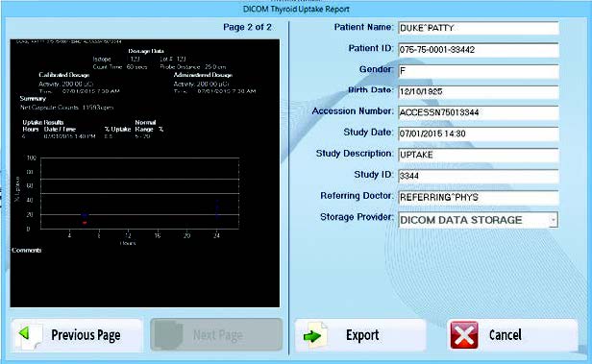Click the Accession Number field ACCESSN75013344
Image resolution: width=592 pixels, height=364 pixels.
click(478, 112)
